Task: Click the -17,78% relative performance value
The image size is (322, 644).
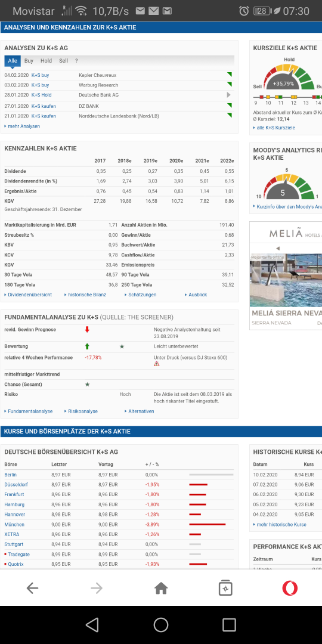Action: 93,357
